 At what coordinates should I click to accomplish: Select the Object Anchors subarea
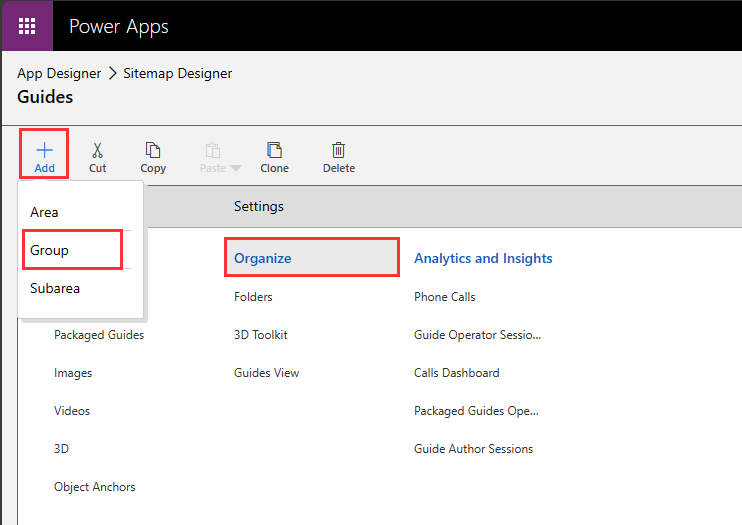[x=95, y=487]
